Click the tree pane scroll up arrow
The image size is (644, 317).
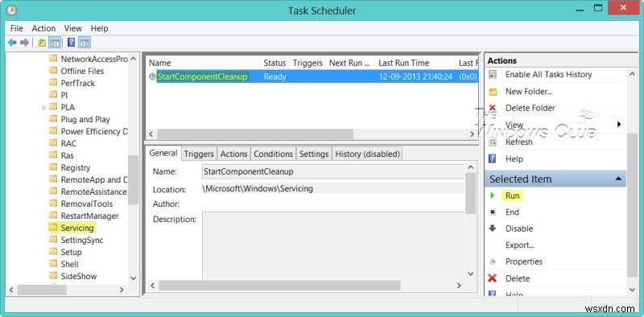tap(133, 59)
